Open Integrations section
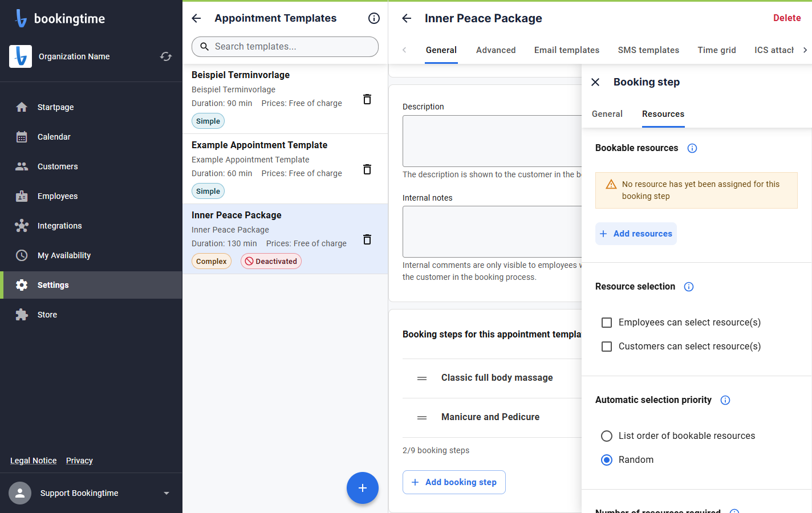This screenshot has height=513, width=812. [x=91, y=226]
